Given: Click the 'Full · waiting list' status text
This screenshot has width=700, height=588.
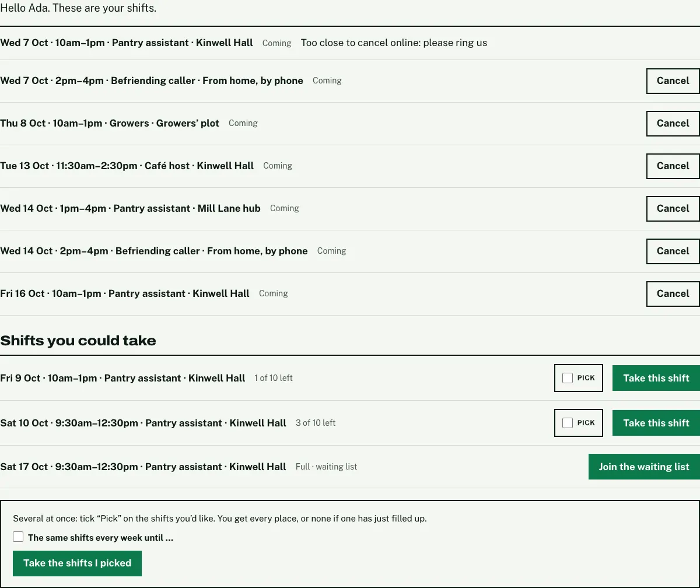Looking at the screenshot, I should (x=327, y=467).
